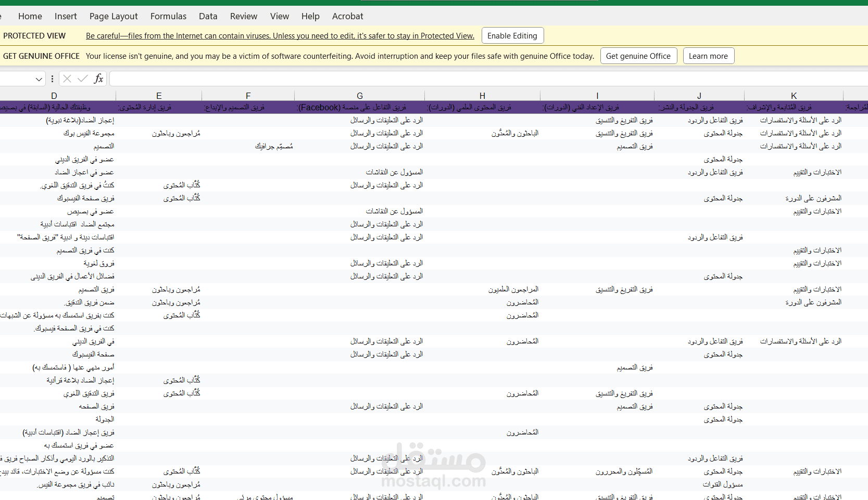Select column H header
Screen dimensions: 868x500
(x=482, y=96)
